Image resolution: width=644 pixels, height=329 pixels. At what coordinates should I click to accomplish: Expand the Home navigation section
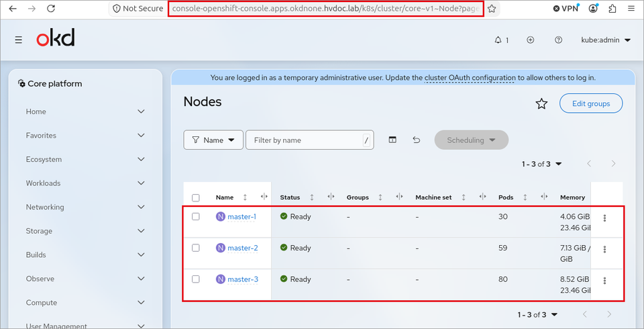(85, 111)
